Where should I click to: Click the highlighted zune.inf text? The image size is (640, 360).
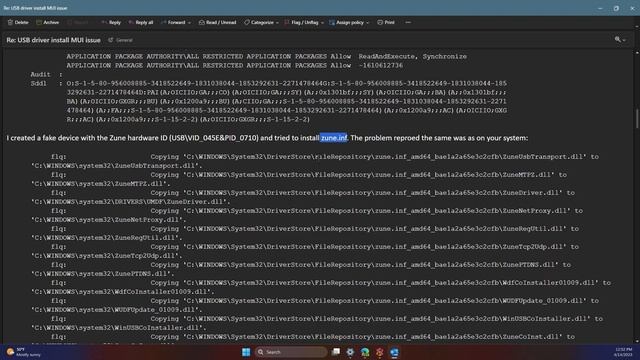coord(334,138)
